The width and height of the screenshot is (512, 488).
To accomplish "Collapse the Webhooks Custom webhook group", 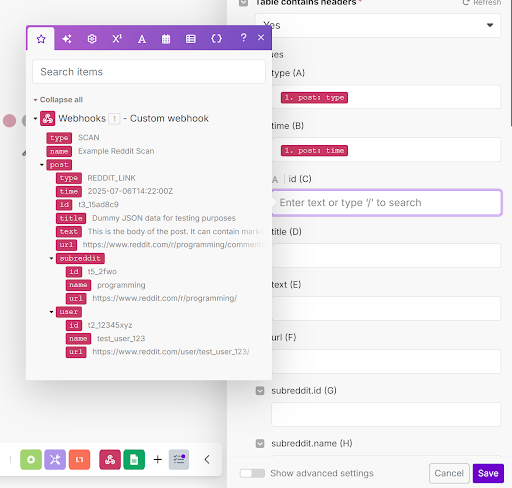I will 35,118.
